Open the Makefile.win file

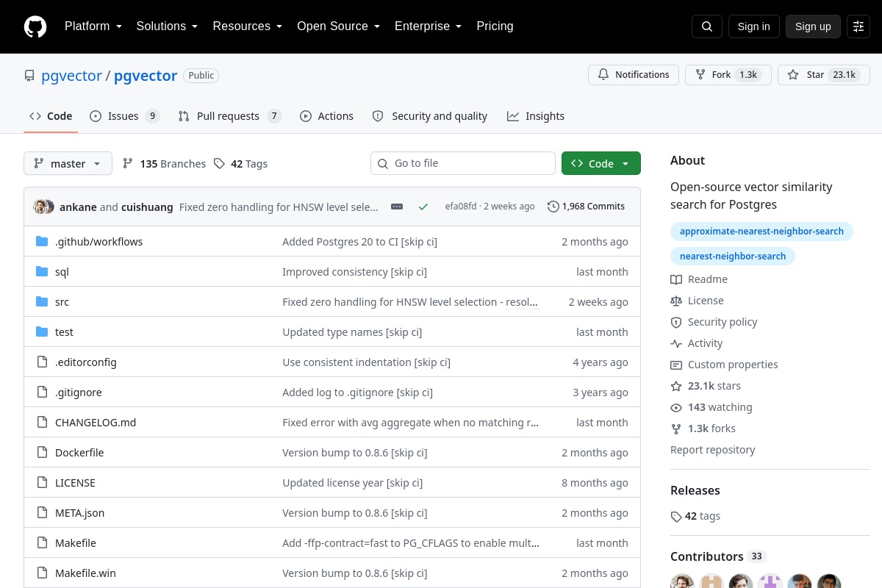(x=85, y=573)
